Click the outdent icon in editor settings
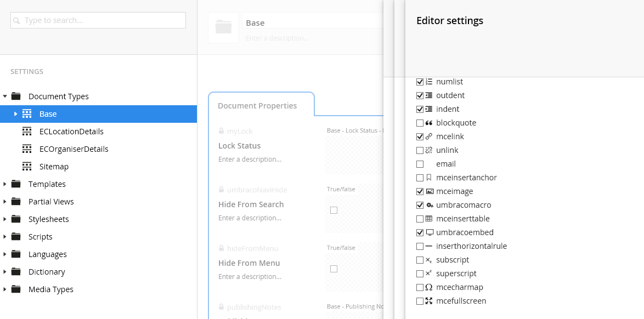 [x=429, y=95]
